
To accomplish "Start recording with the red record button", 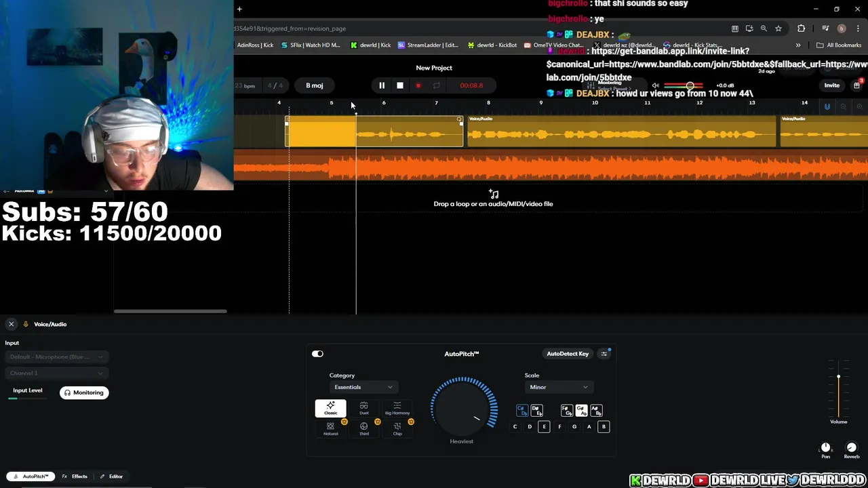I will pos(418,85).
